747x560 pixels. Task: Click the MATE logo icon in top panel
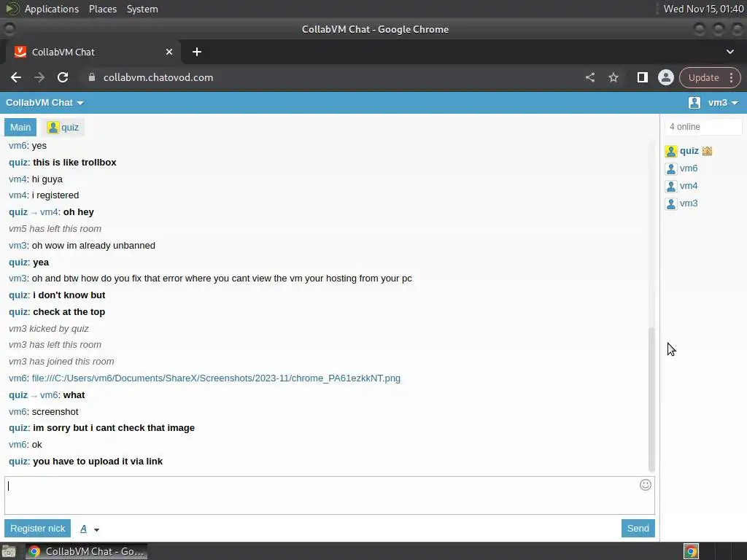pyautogui.click(x=12, y=9)
